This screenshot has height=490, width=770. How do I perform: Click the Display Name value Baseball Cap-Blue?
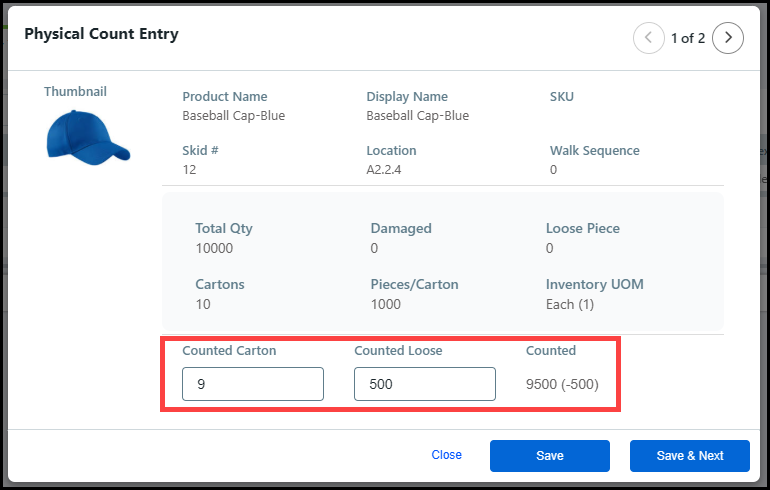[417, 116]
